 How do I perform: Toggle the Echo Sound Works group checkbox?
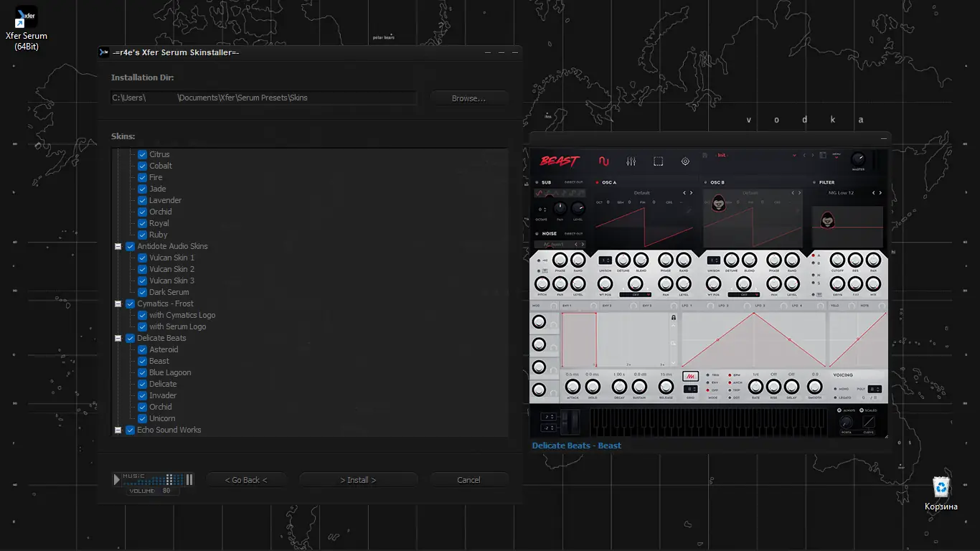coord(130,430)
